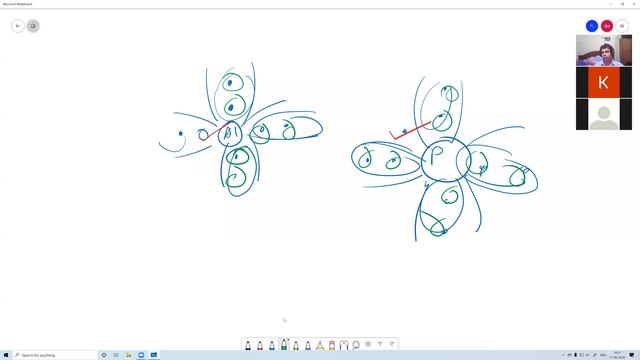Image resolution: width=640 pixels, height=360 pixels.
Task: Select the red pen tool
Action: 260,345
